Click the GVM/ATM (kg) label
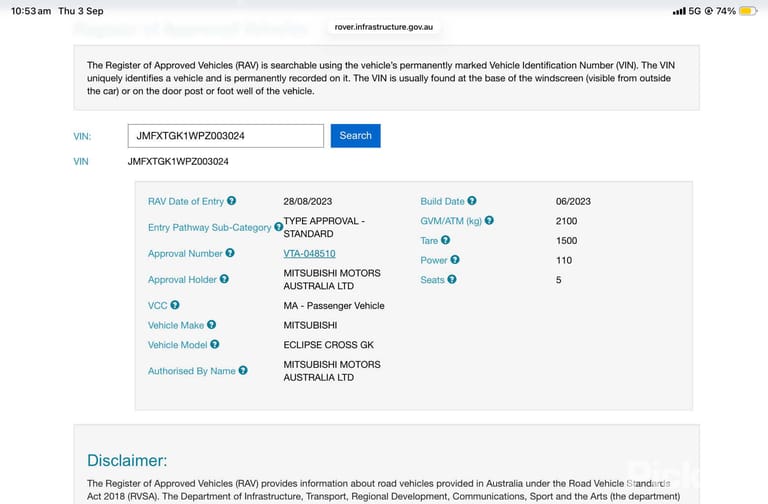 (x=451, y=221)
